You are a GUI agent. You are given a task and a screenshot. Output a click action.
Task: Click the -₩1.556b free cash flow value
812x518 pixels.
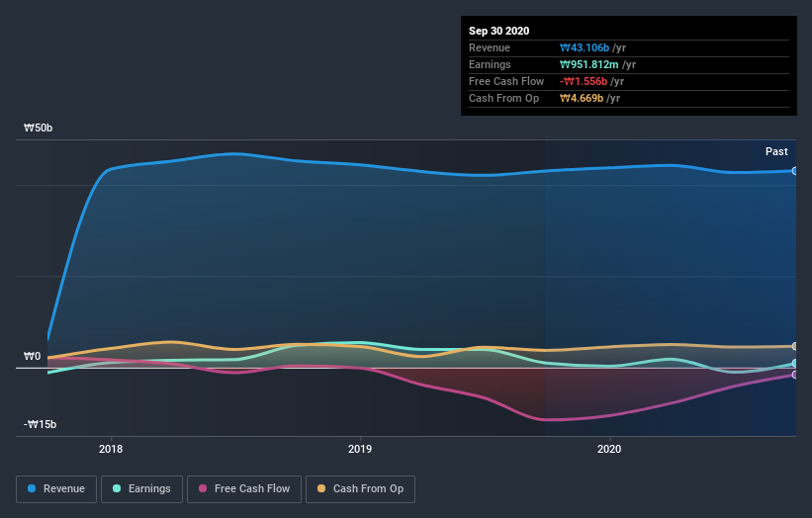click(584, 81)
